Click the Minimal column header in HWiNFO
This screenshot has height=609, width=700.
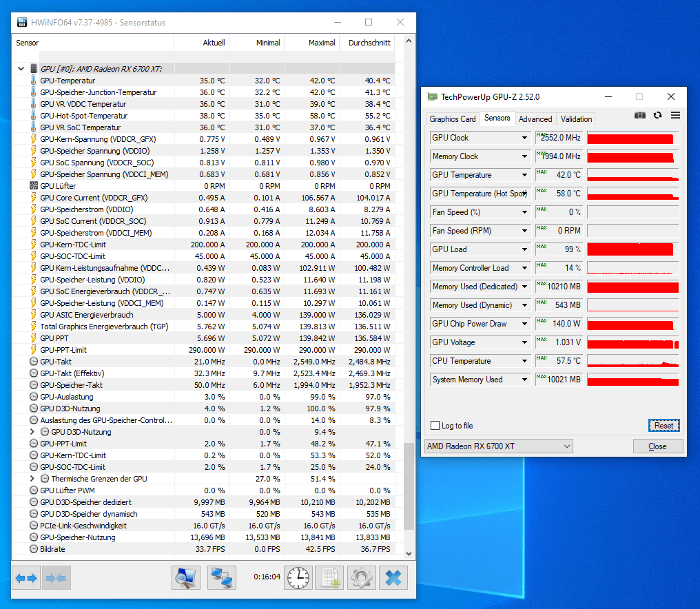click(x=257, y=43)
